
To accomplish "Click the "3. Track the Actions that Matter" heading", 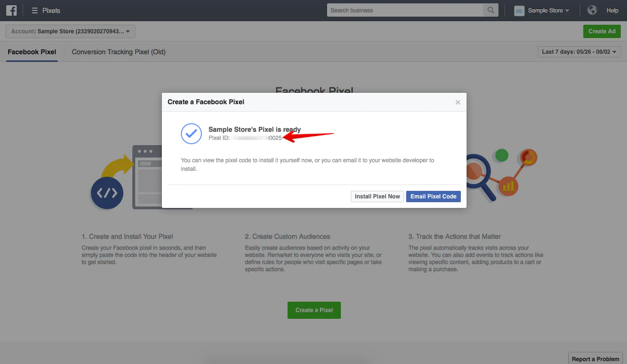I will point(455,236).
